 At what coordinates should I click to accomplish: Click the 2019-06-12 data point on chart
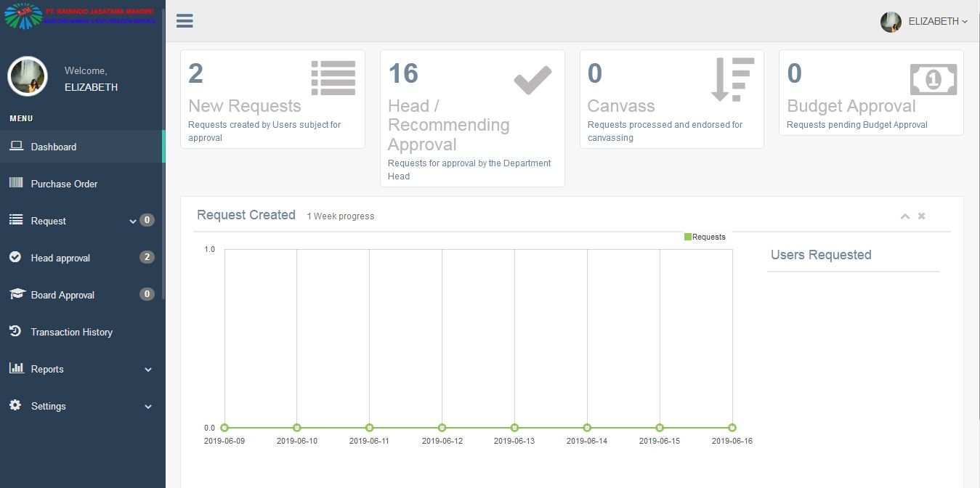pyautogui.click(x=442, y=428)
